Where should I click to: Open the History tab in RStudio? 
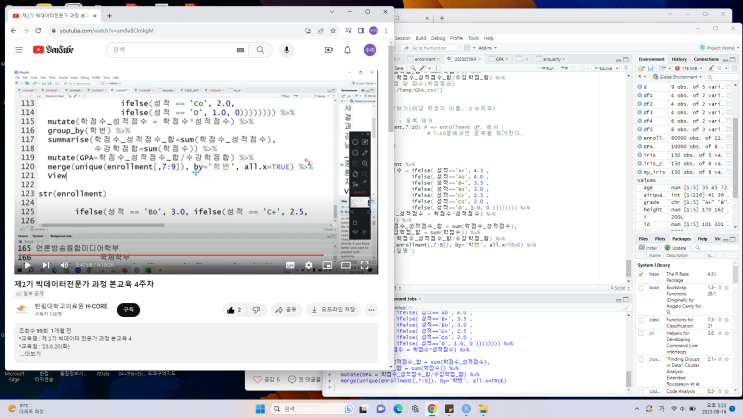(679, 59)
